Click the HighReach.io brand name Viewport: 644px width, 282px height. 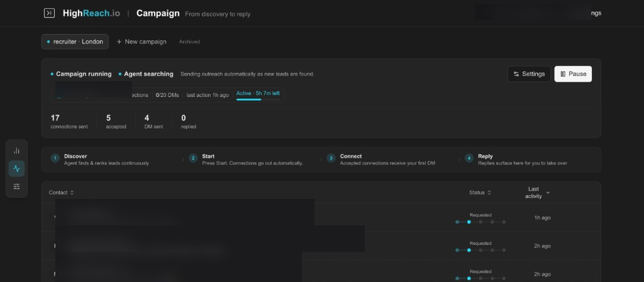pyautogui.click(x=91, y=13)
